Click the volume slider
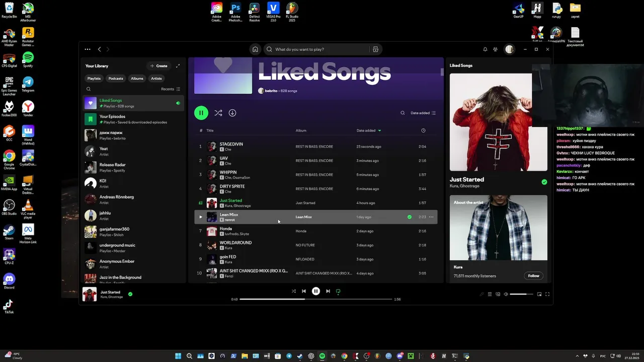The image size is (644, 362). [521, 294]
